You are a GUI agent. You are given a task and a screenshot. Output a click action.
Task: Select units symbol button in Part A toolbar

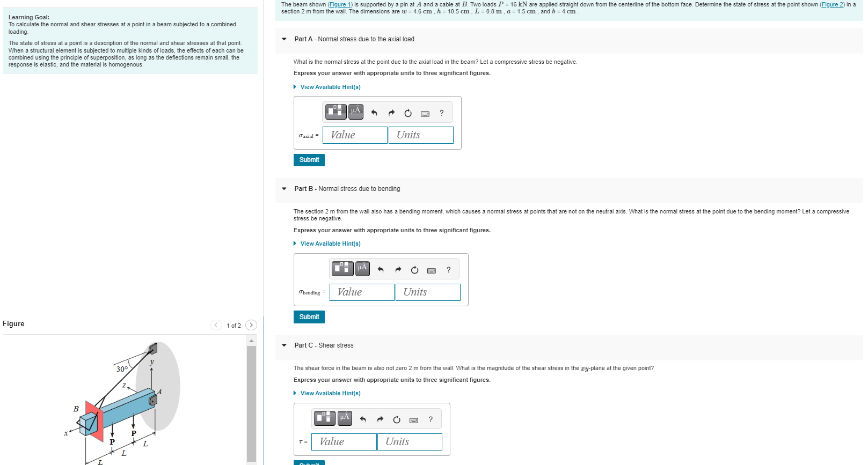[355, 112]
